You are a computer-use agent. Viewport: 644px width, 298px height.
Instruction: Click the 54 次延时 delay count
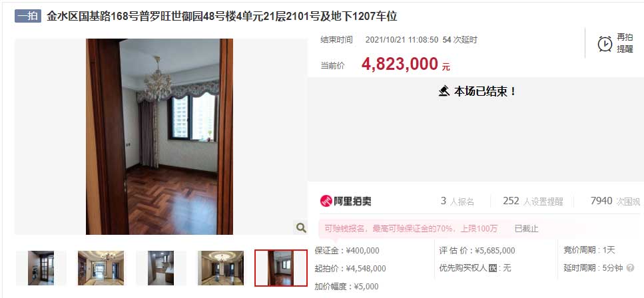[460, 40]
